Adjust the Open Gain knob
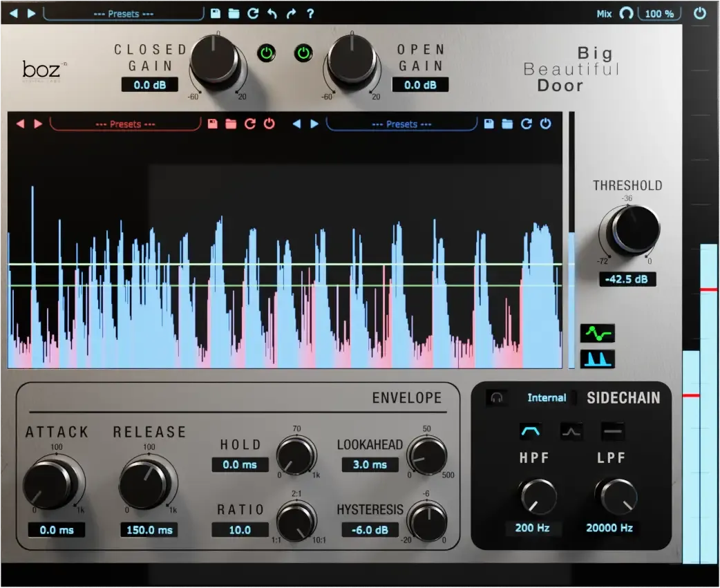 pyautogui.click(x=352, y=61)
